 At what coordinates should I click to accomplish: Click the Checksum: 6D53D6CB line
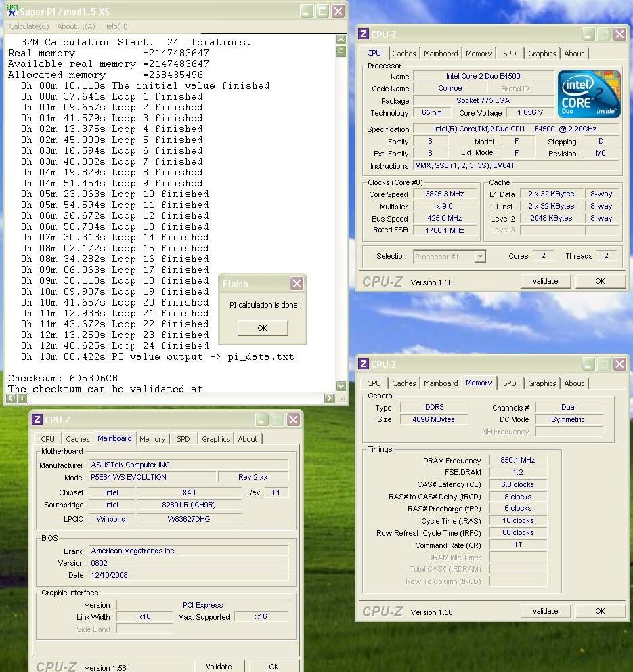pyautogui.click(x=63, y=378)
